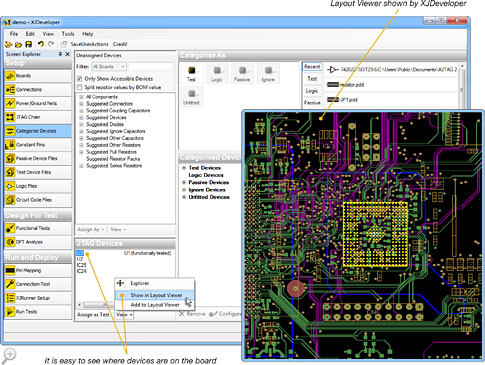Expand the Suggested Diodes node
The height and width of the screenshot is (365, 485).
(81, 124)
